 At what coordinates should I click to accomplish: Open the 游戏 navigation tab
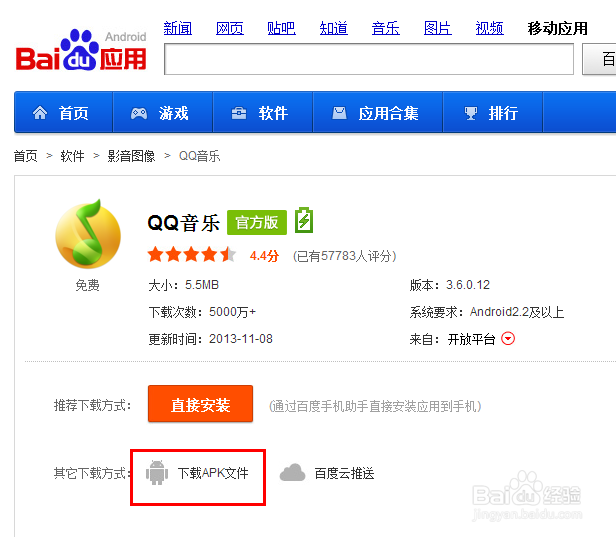click(x=163, y=113)
